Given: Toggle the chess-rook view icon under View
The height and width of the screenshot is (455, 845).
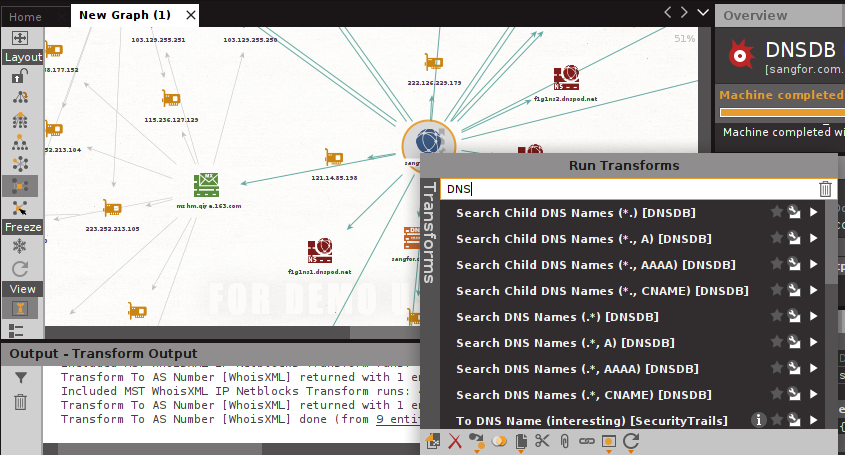Looking at the screenshot, I should click(x=20, y=308).
